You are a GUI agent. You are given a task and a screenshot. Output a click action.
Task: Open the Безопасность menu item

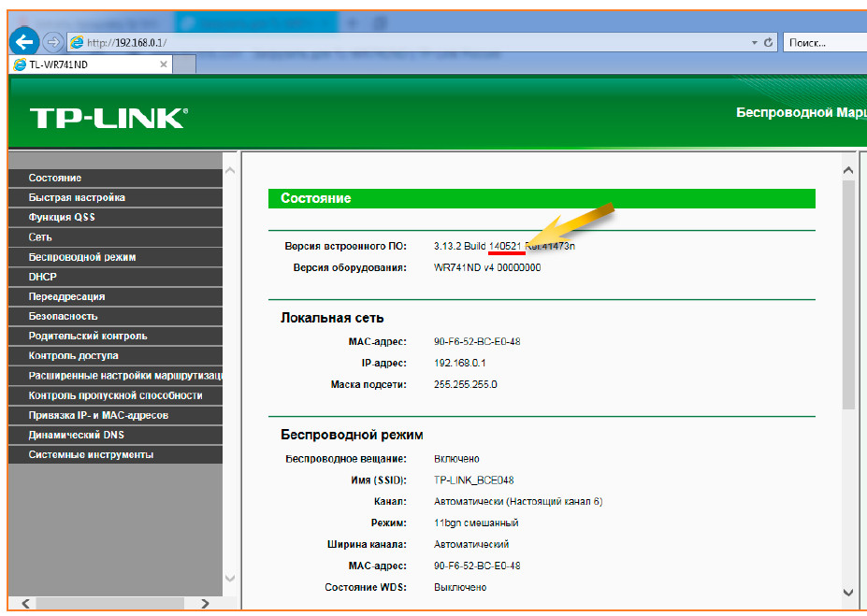click(x=63, y=316)
